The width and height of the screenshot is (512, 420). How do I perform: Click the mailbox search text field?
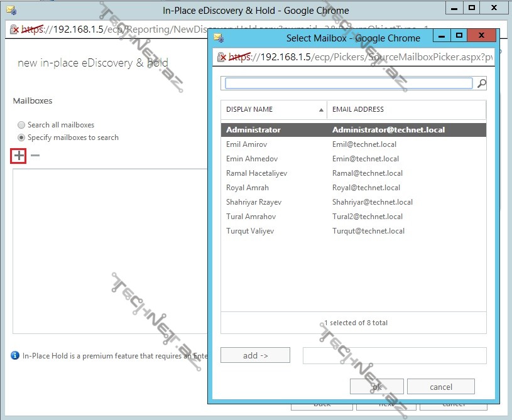349,83
